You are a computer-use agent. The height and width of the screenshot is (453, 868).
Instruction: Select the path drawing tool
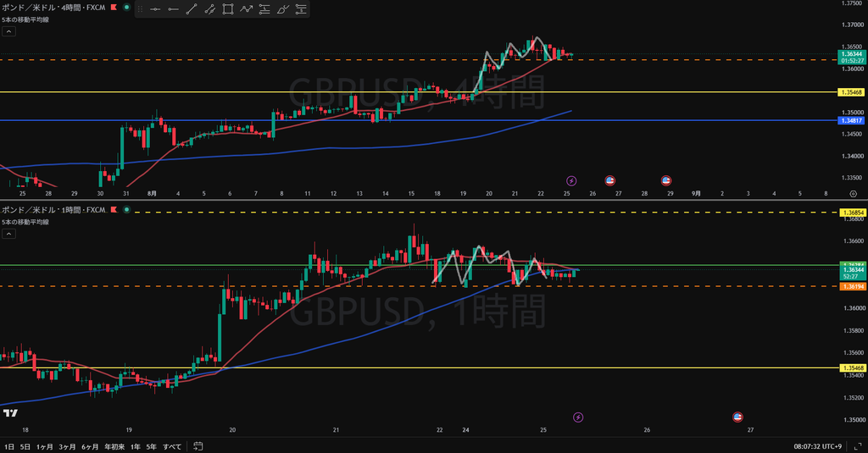point(246,8)
